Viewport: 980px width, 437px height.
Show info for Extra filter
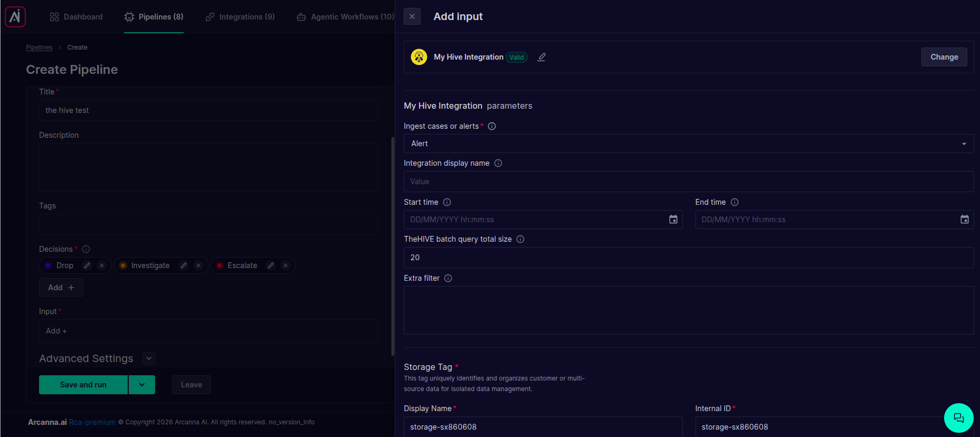point(448,278)
